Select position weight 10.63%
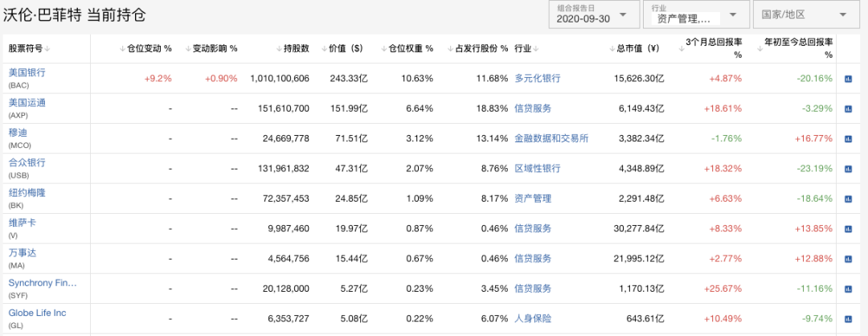Image resolution: width=868 pixels, height=336 pixels. point(419,79)
